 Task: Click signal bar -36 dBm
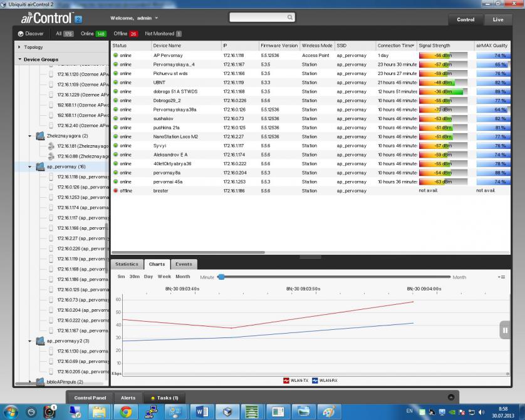coord(443,91)
